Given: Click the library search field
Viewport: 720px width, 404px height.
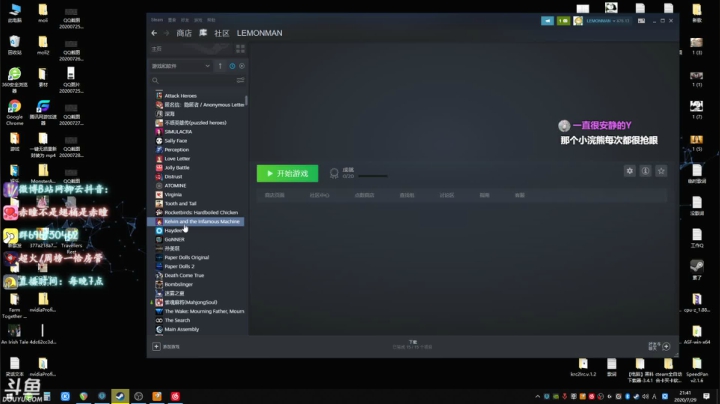Looking at the screenshot, I should point(193,80).
